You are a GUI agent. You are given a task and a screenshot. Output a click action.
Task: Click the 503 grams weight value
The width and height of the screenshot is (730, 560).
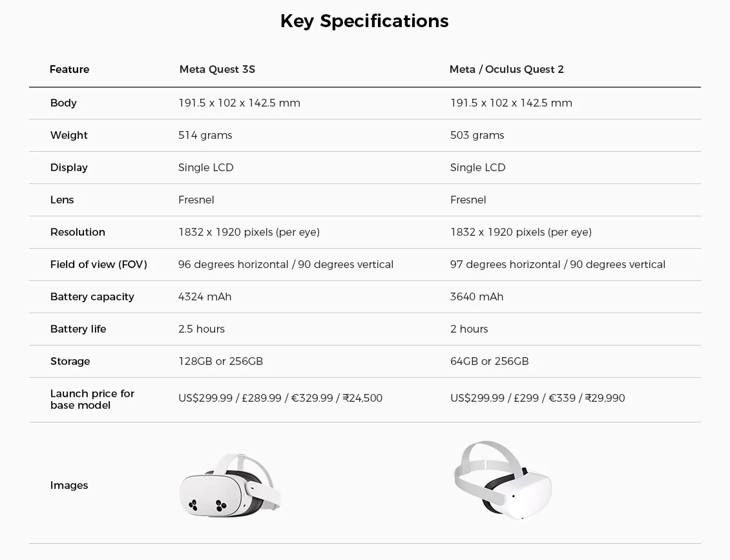(477, 135)
